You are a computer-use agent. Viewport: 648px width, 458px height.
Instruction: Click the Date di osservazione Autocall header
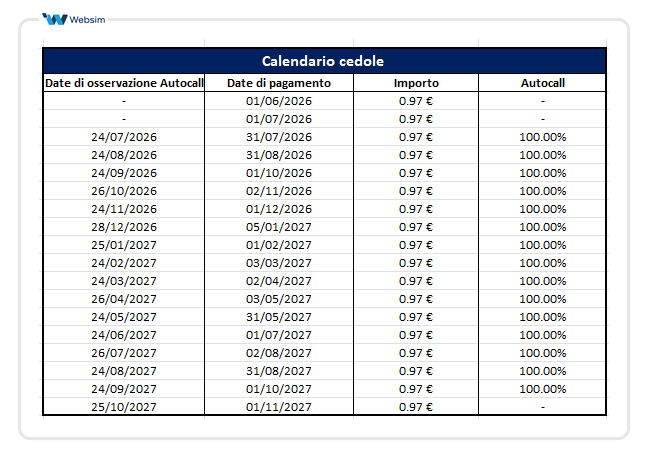coord(124,83)
